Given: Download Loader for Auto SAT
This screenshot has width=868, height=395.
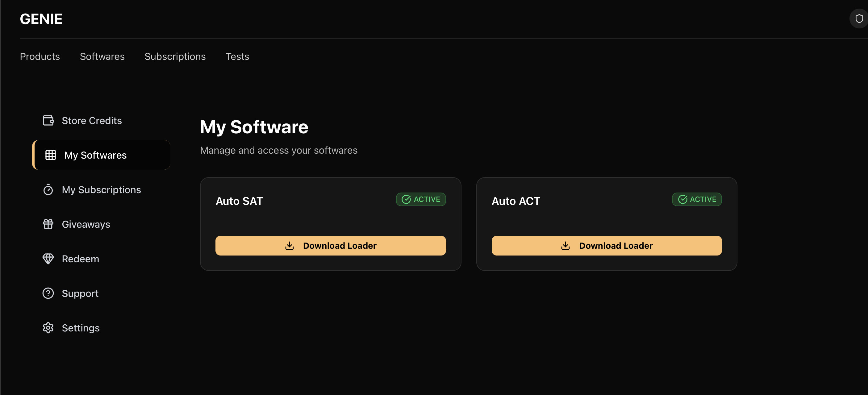Looking at the screenshot, I should (x=331, y=246).
